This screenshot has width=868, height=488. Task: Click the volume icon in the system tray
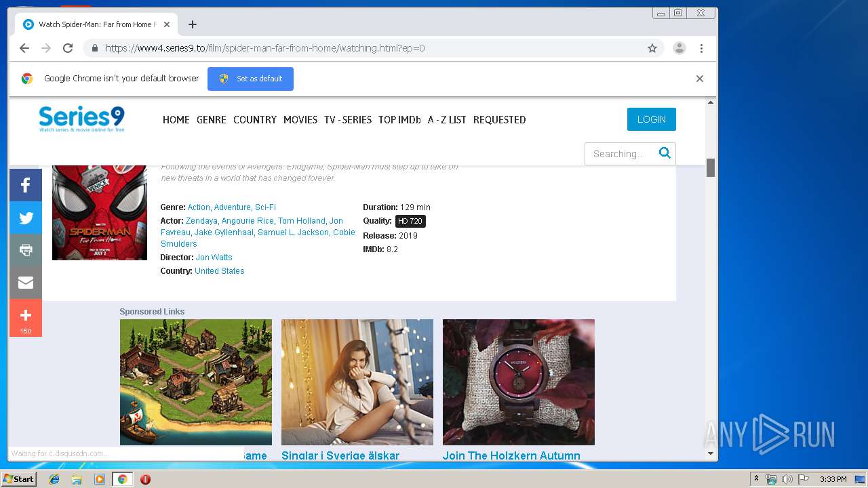(x=787, y=479)
